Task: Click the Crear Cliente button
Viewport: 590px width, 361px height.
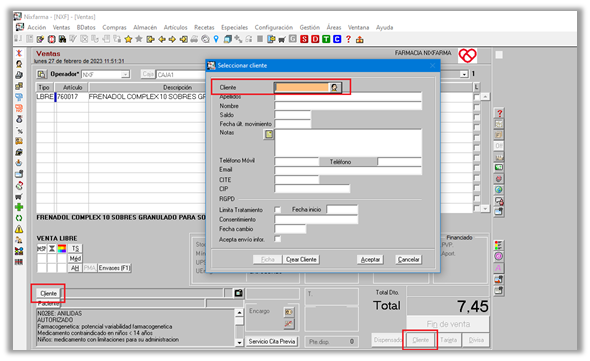Action: pos(301,259)
